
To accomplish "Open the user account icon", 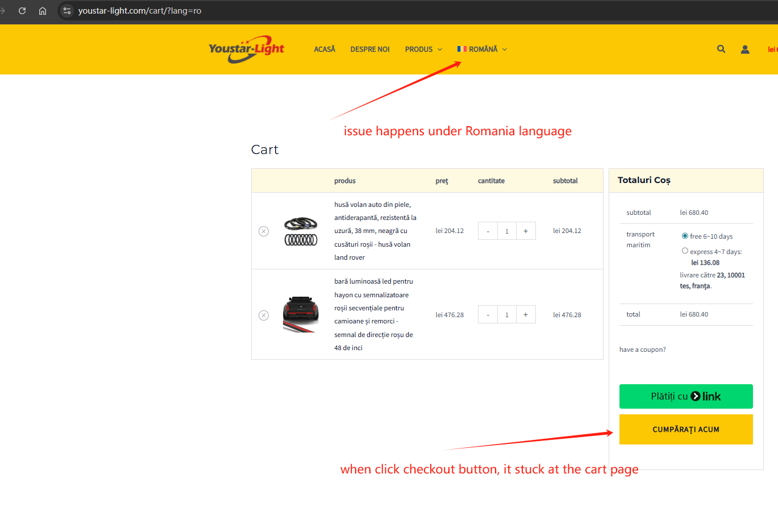I will tap(745, 49).
